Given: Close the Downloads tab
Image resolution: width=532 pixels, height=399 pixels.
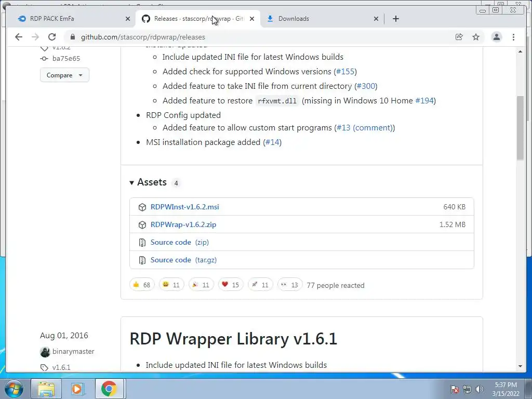Looking at the screenshot, I should (x=376, y=19).
